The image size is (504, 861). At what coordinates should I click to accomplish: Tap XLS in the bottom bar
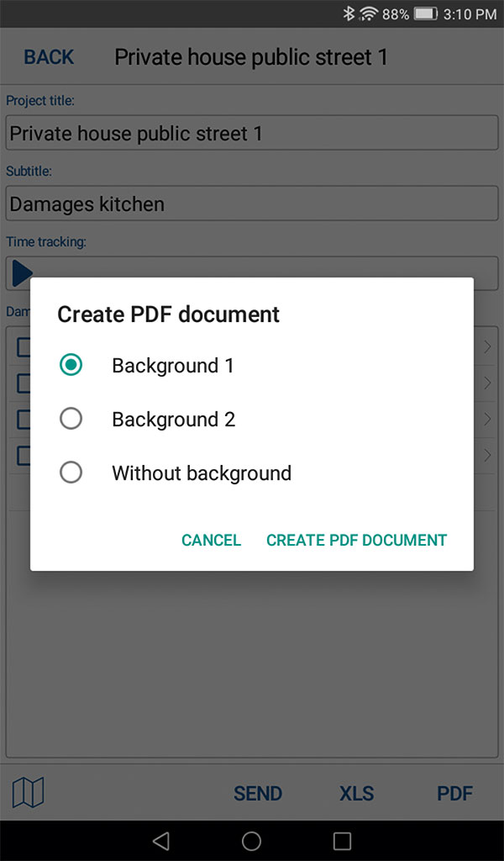click(356, 793)
